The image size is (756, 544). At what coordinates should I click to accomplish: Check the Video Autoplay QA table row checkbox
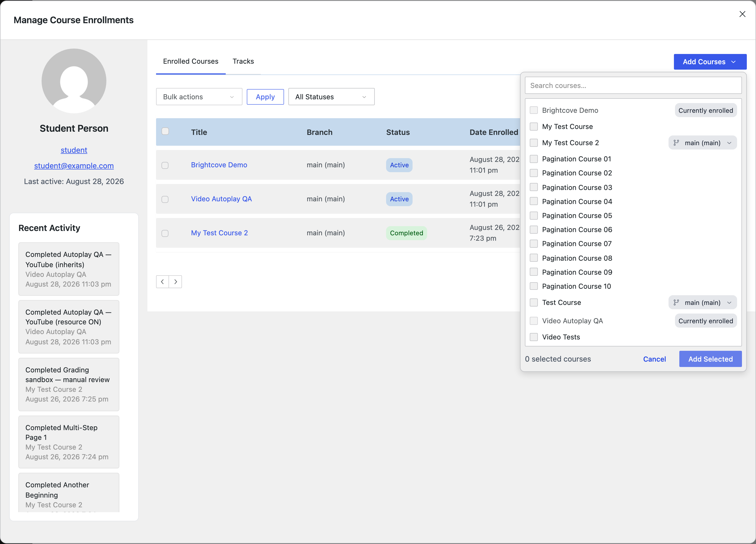click(x=165, y=199)
